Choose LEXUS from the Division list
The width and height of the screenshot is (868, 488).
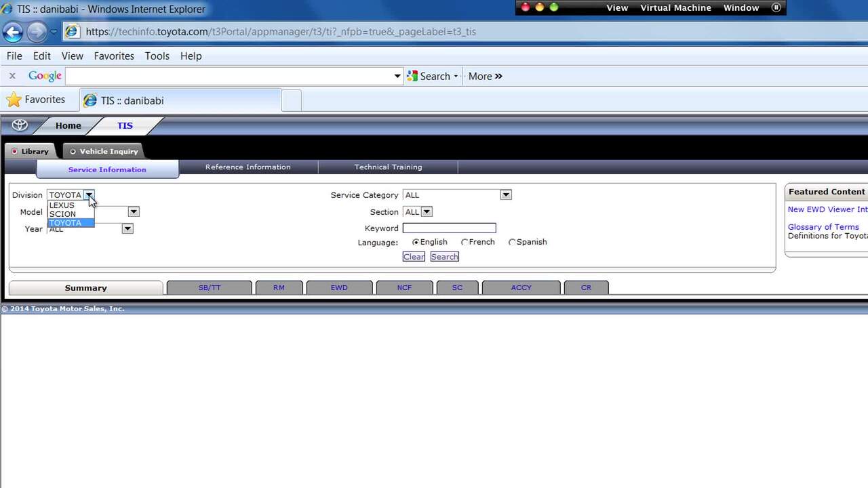pos(71,205)
